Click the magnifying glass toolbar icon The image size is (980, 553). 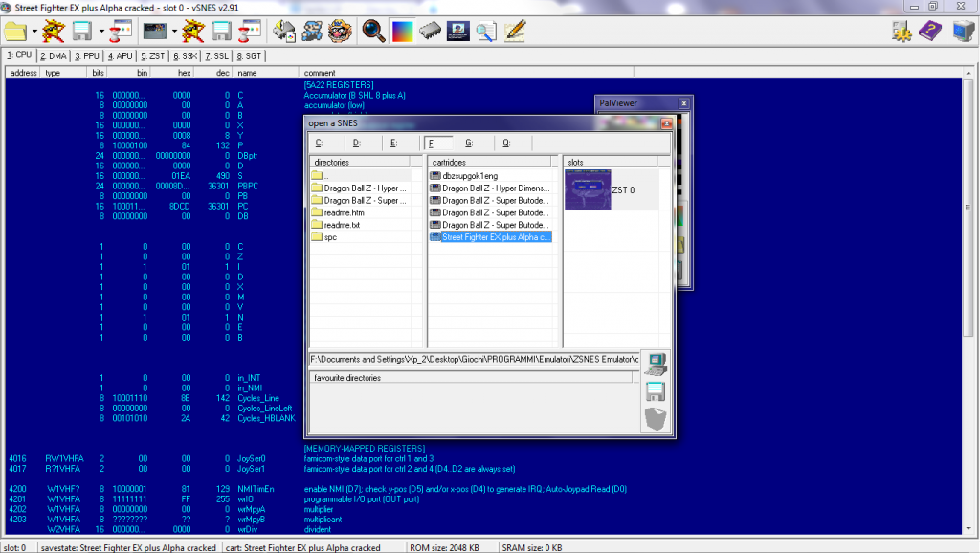click(x=374, y=31)
